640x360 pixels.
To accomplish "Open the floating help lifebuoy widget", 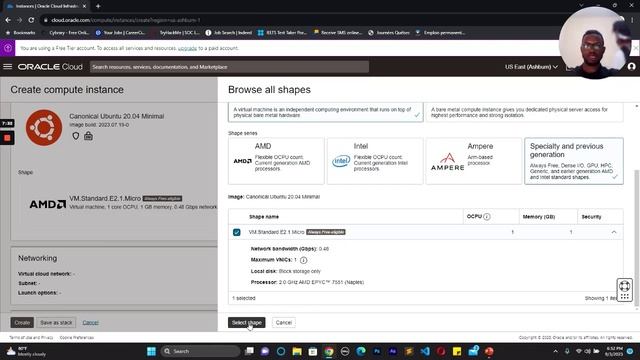I will click(x=624, y=289).
